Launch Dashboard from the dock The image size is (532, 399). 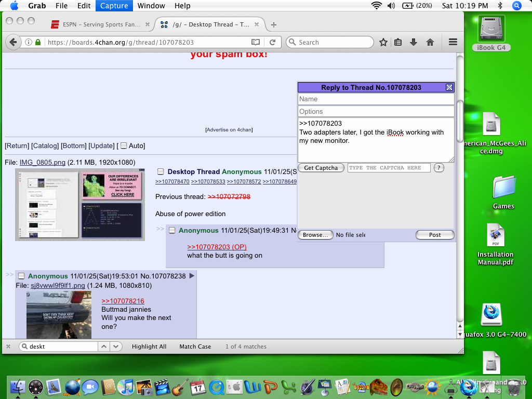click(x=36, y=388)
